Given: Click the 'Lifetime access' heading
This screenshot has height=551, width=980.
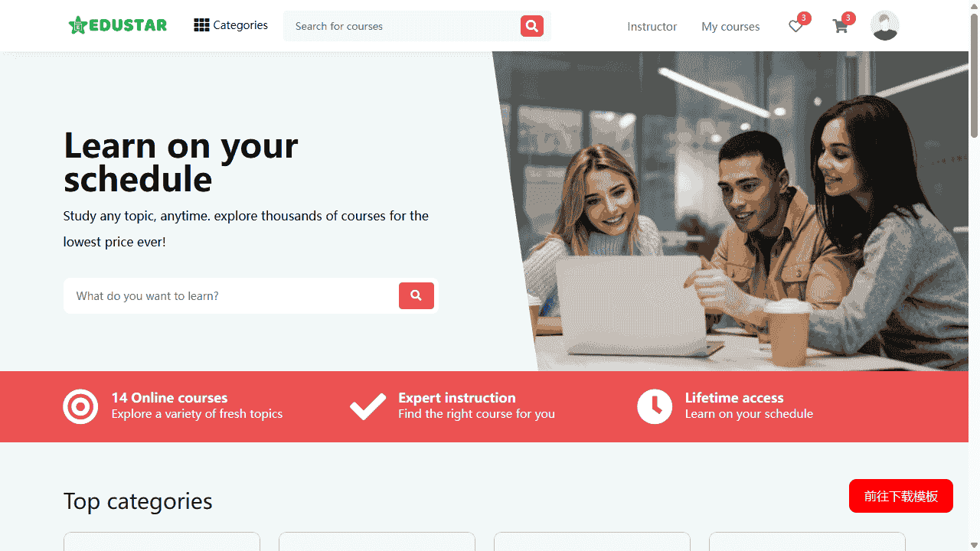Looking at the screenshot, I should tap(734, 398).
